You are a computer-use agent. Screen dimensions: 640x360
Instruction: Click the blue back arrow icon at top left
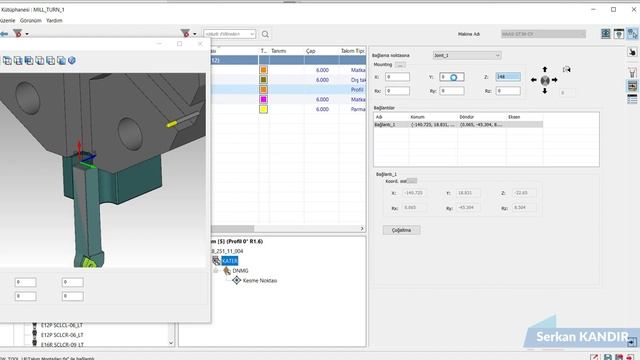[x=4, y=34]
